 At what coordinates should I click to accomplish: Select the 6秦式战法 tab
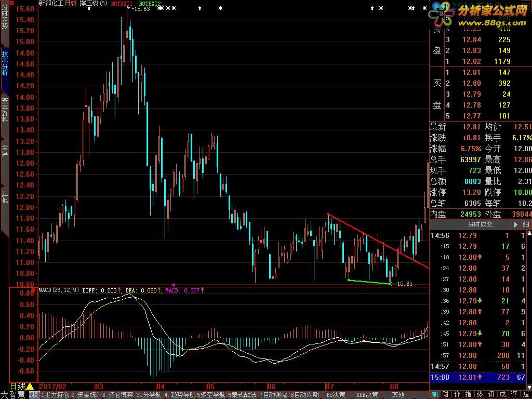(242, 395)
